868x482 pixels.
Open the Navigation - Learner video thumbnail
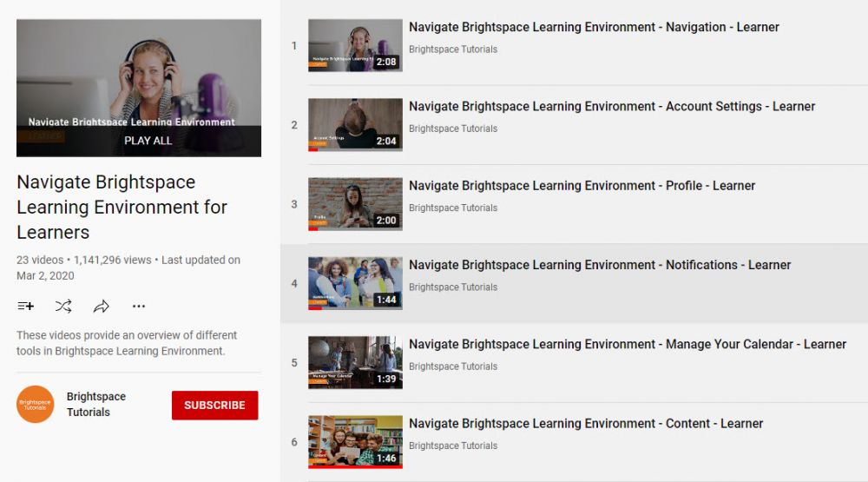point(355,45)
